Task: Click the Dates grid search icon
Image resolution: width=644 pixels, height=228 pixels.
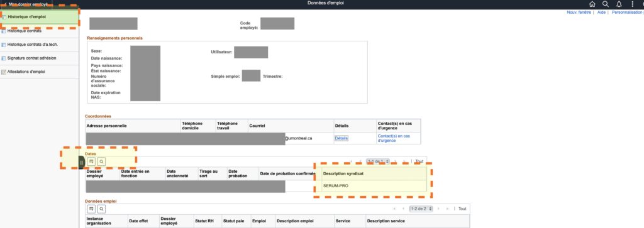Action: coord(101,161)
